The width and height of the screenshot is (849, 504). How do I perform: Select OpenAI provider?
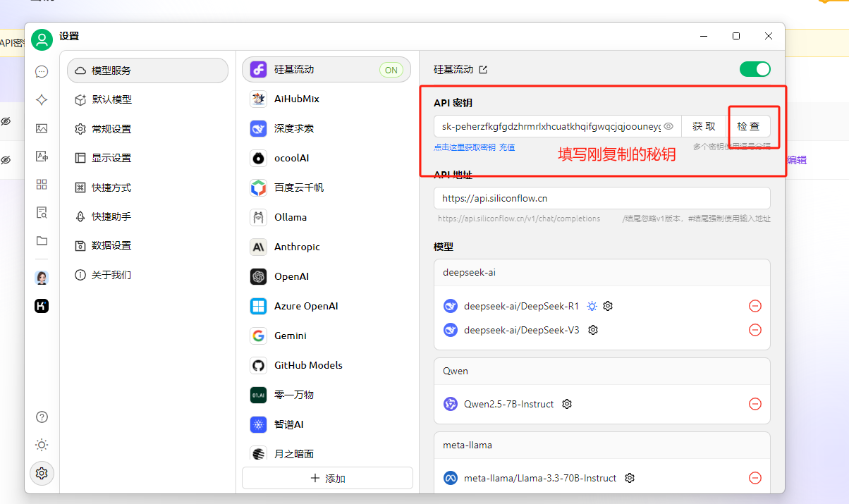click(326, 276)
